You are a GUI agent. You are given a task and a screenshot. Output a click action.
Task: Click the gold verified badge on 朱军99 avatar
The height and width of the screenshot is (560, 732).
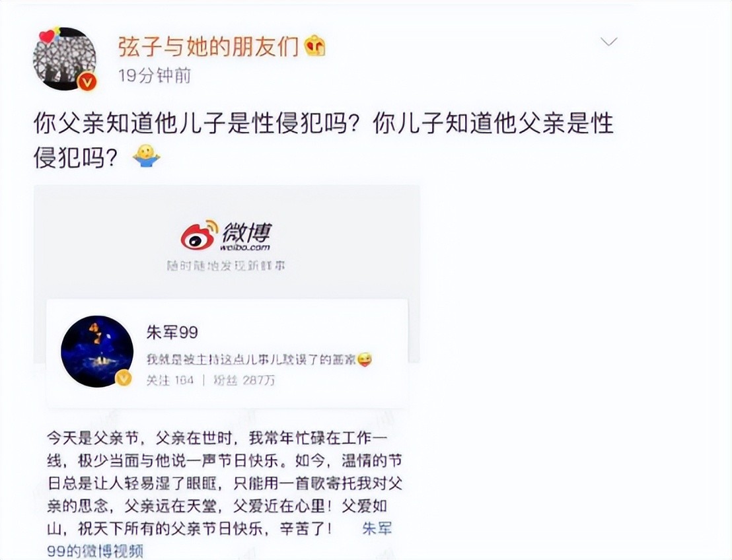coord(124,378)
